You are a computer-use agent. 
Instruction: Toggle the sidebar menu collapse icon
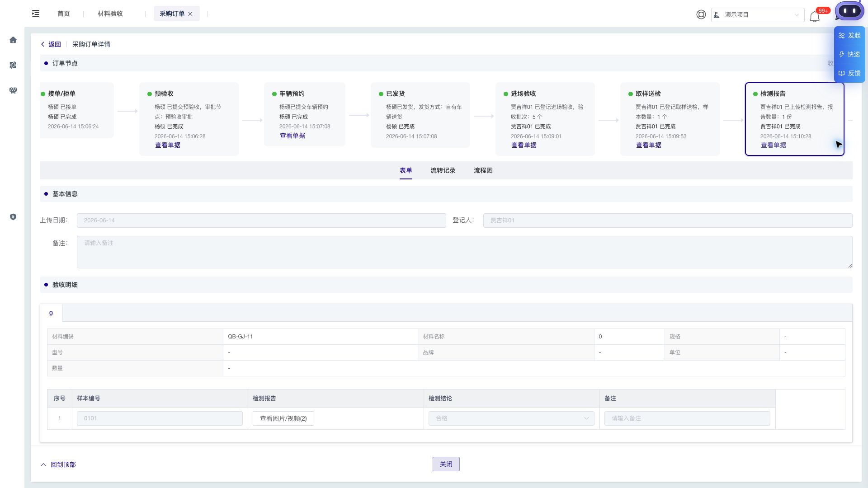point(36,14)
